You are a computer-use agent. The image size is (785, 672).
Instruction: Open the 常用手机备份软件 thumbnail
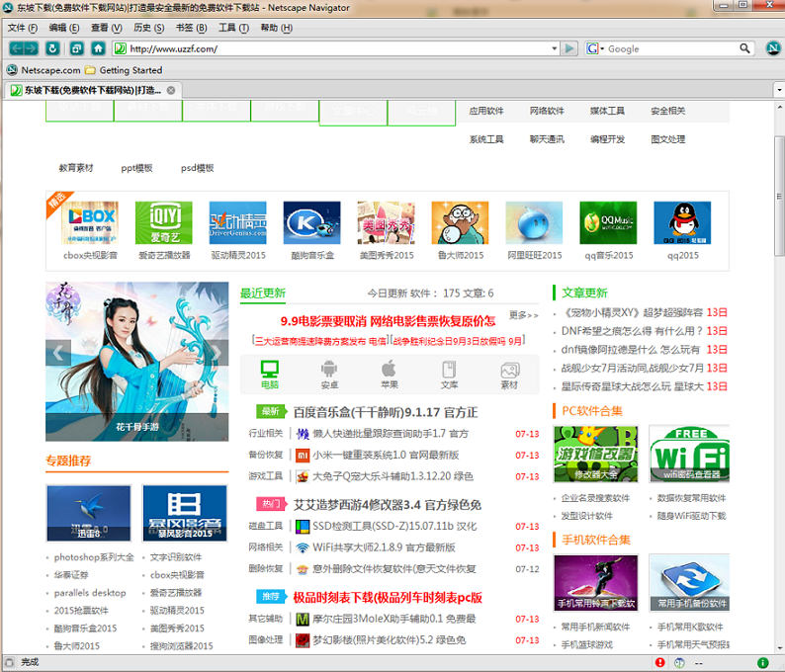(689, 582)
